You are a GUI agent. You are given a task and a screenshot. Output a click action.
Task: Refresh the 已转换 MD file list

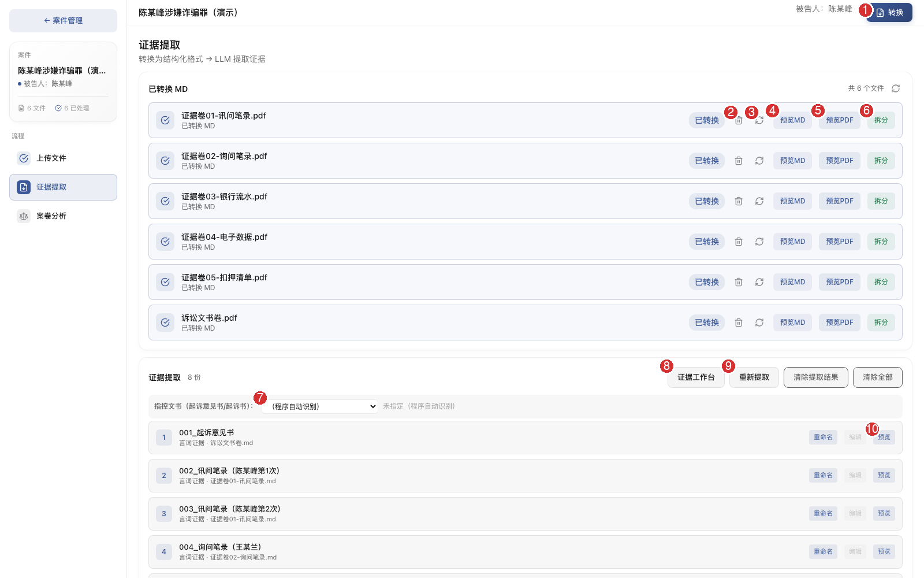click(x=896, y=88)
